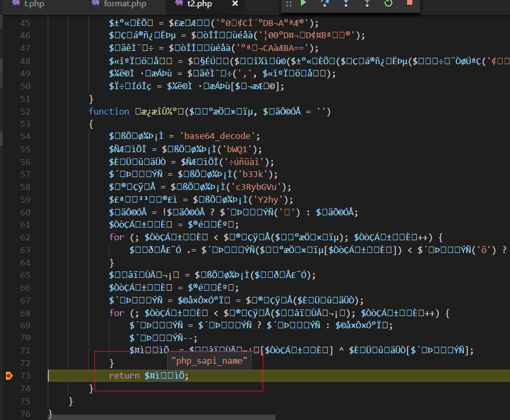Step over with the debug toolbar
Image resolution: width=510 pixels, height=420 pixels.
(325, 3)
